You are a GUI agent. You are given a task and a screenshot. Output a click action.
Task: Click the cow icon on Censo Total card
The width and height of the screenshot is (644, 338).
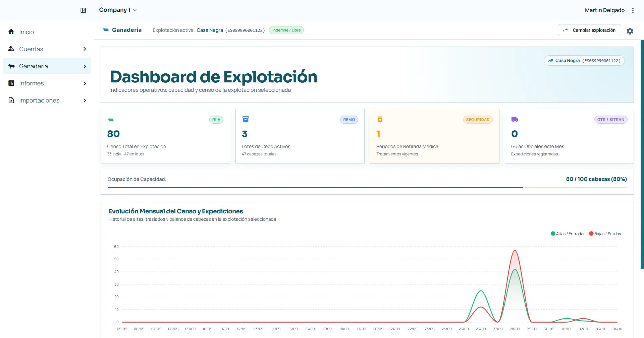click(111, 120)
